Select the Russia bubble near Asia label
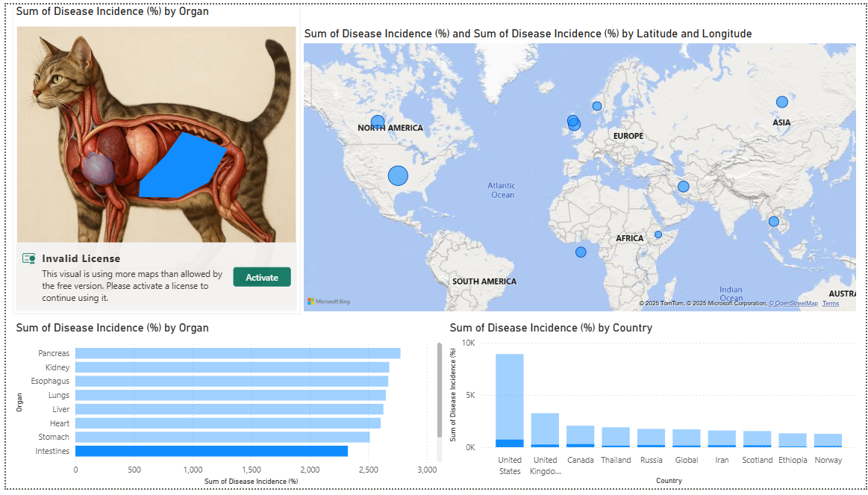868x495 pixels. [781, 102]
